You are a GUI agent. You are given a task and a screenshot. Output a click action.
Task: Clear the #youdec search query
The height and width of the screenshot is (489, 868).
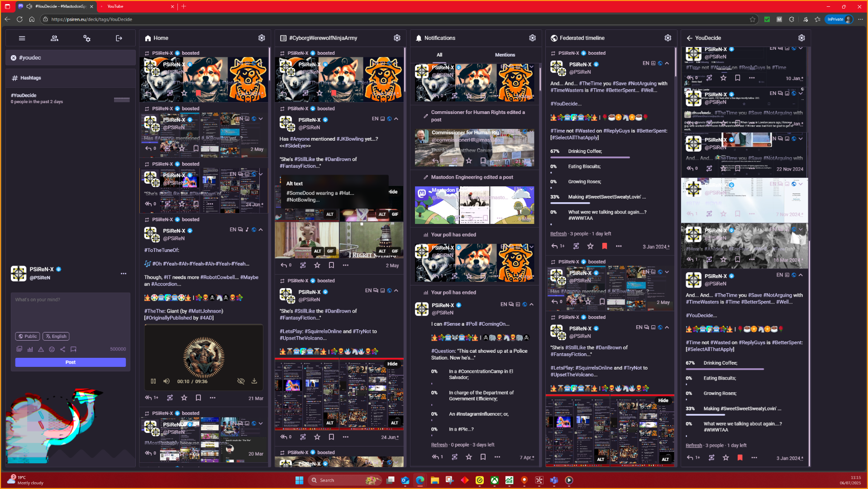click(x=14, y=58)
